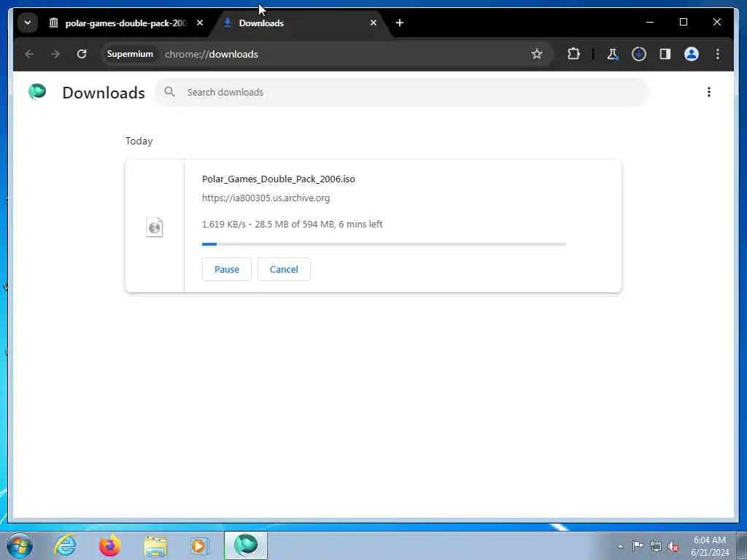Click the Supermium site info chip

130,54
